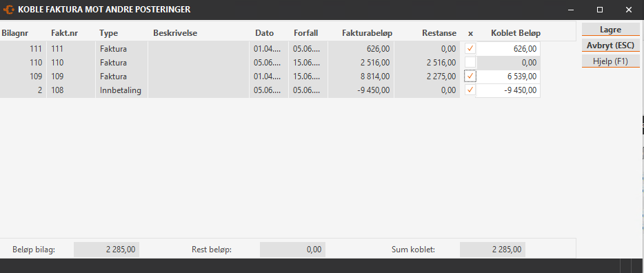Select the Koblet Beløp field with -9 450,00
The image size is (644, 273).
tap(507, 90)
